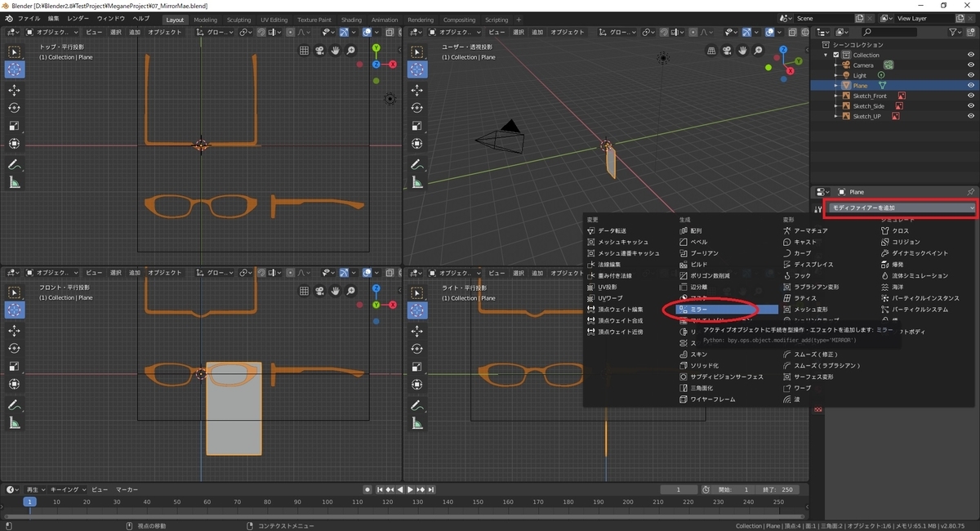Click the zoom magnifier icon in top viewport
The width and height of the screenshot is (980, 531).
click(x=350, y=51)
